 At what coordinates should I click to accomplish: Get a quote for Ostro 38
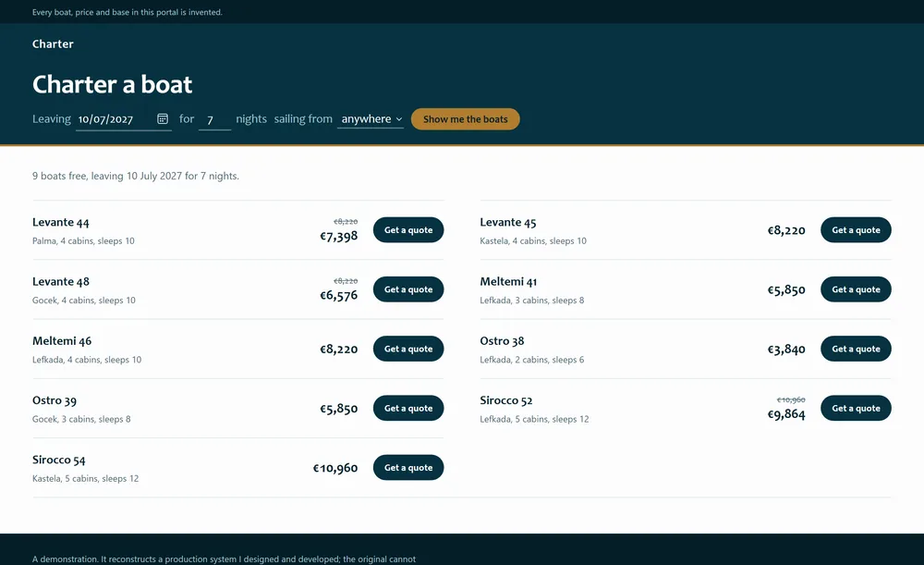click(x=856, y=350)
